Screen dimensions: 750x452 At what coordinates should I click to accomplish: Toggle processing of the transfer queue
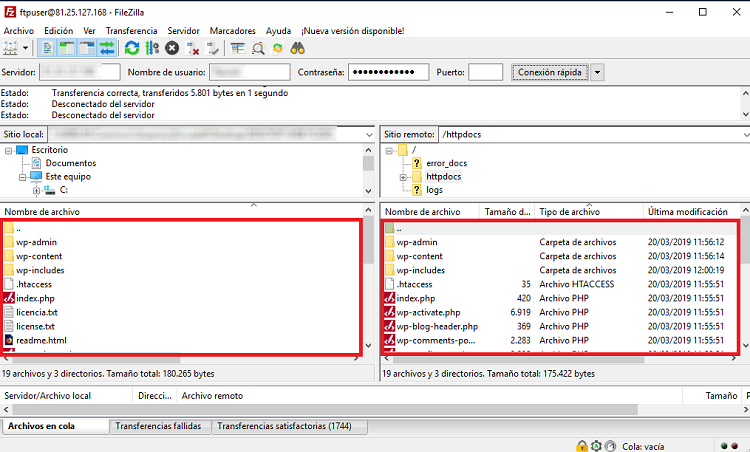click(x=152, y=48)
